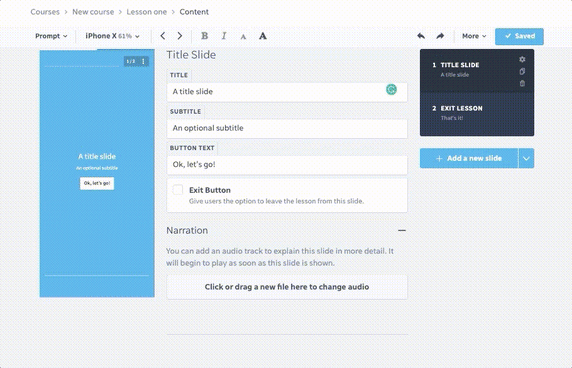572x368 pixels.
Task: Click 'An optional subtitle' in phone preview
Action: [97, 168]
